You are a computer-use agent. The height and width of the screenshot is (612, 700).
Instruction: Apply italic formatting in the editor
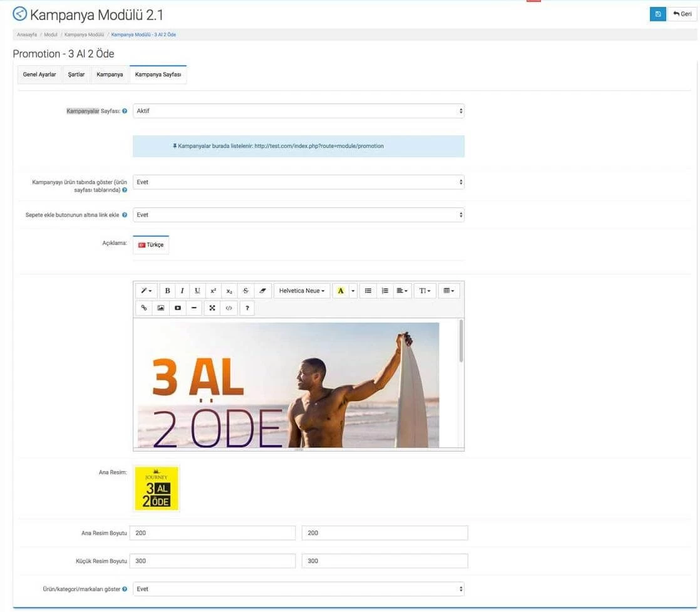[x=182, y=291]
